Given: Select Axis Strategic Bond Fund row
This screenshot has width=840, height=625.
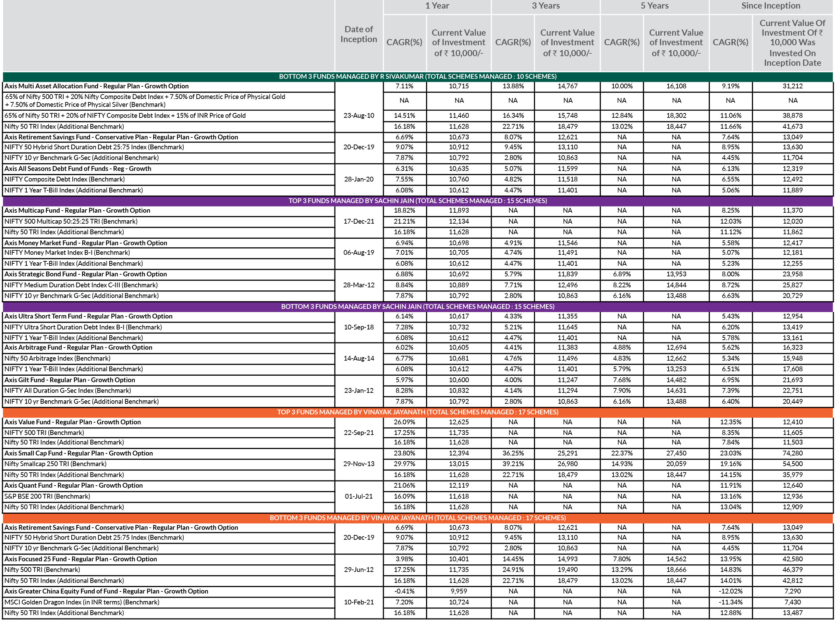Looking at the screenshot, I should (x=86, y=274).
